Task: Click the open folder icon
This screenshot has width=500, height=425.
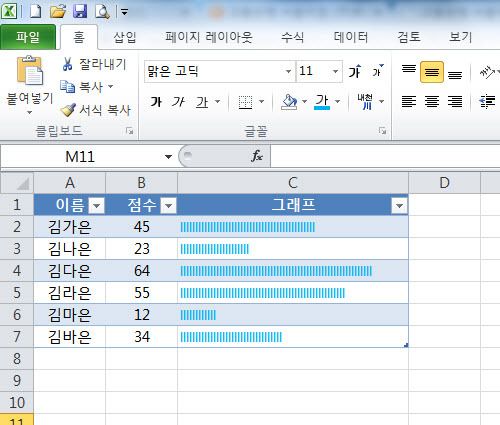Action: click(58, 12)
